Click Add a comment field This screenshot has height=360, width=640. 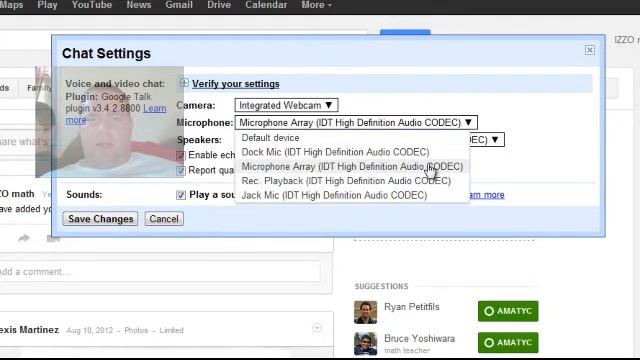pos(159,271)
